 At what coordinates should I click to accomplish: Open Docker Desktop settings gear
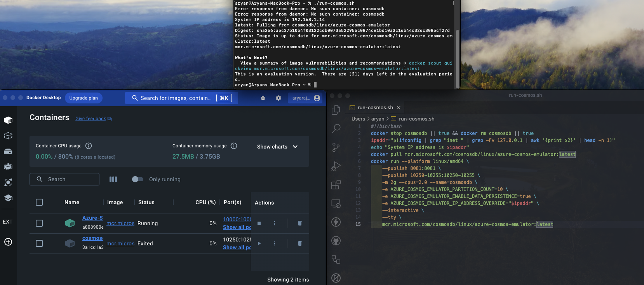tap(278, 98)
